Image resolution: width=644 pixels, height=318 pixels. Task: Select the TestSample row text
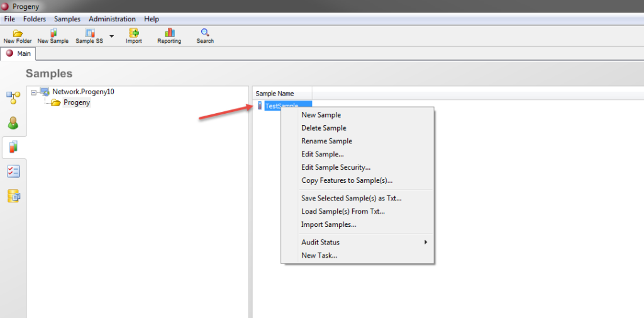[x=282, y=106]
